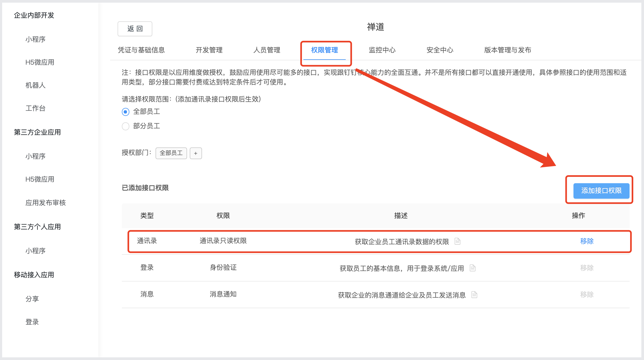Open 应用发布审核 in the sidebar
The width and height of the screenshot is (644, 360).
[46, 203]
